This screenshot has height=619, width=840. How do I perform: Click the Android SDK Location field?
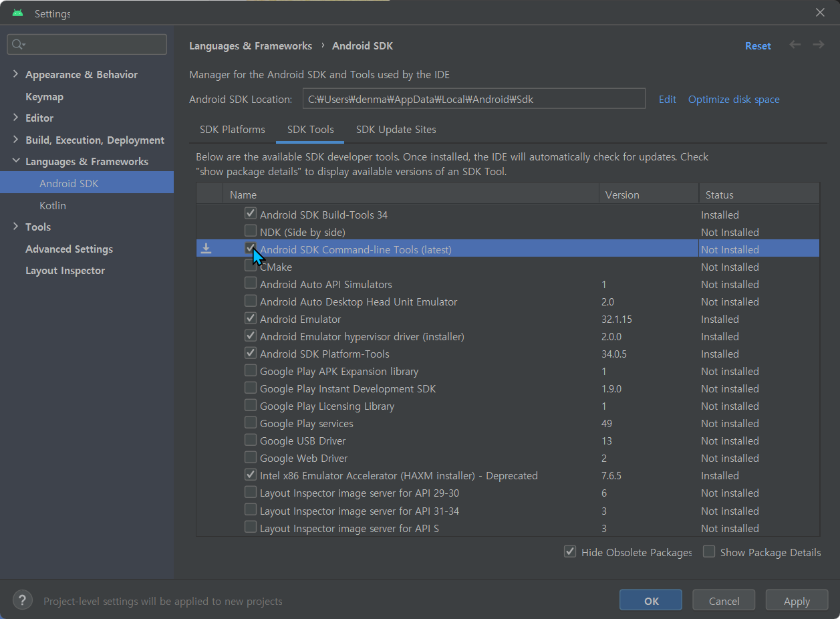(474, 98)
